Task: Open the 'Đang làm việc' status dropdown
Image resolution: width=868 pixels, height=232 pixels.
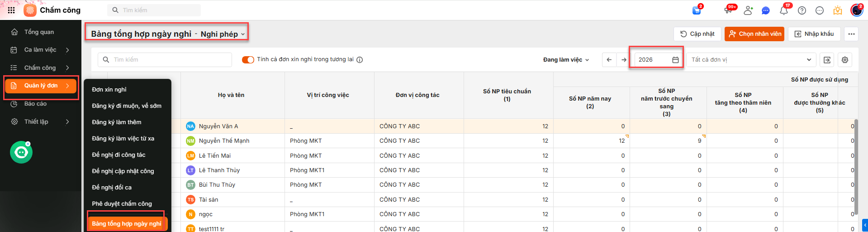Action: (566, 60)
